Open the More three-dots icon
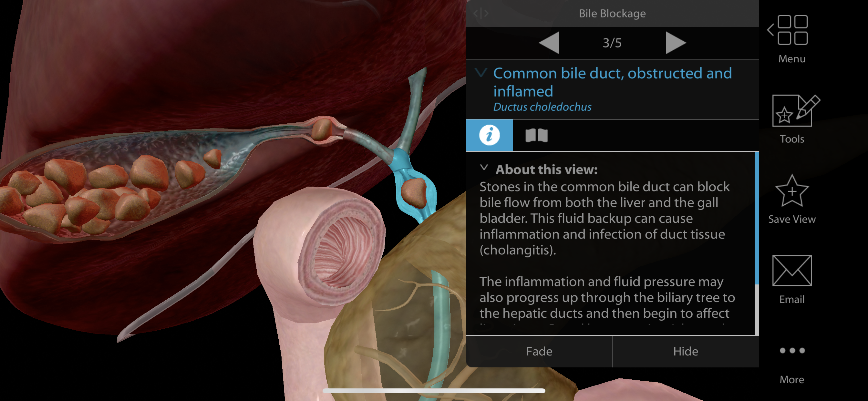This screenshot has width=868, height=401. (x=792, y=350)
